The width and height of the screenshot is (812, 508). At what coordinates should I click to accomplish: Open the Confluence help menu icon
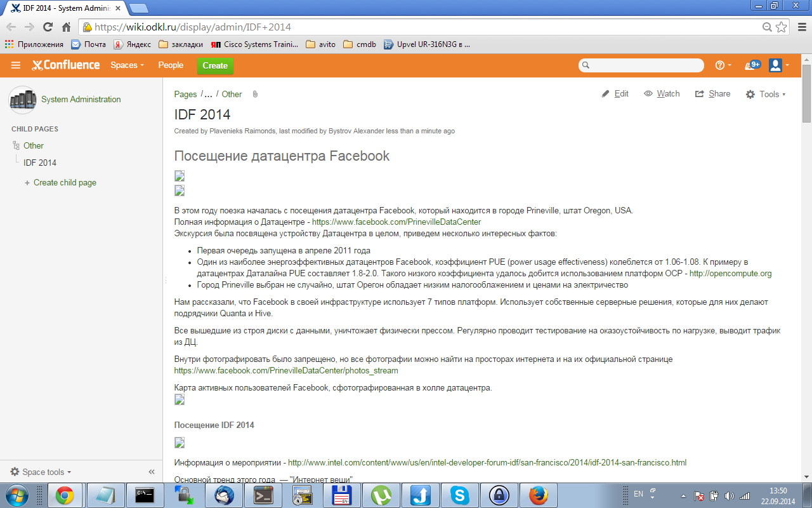pos(720,65)
